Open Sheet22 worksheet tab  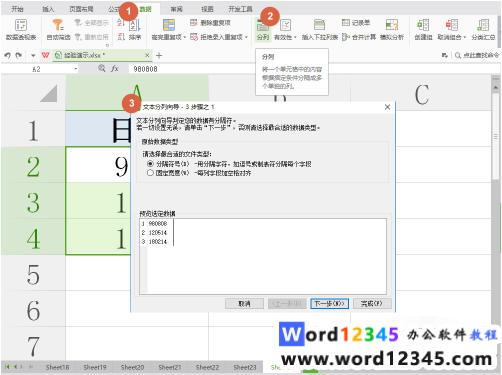pyautogui.click(x=207, y=367)
